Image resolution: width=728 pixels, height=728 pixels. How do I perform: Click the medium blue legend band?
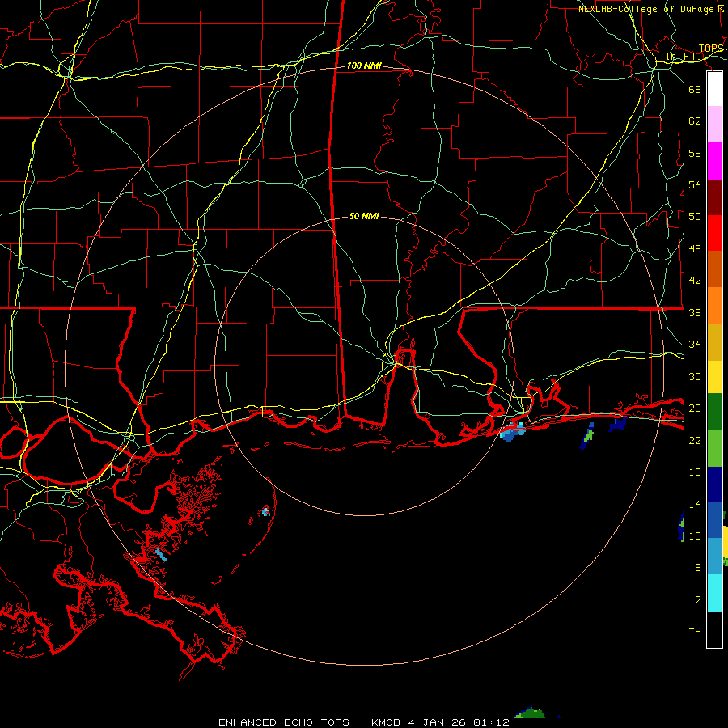pyautogui.click(x=714, y=520)
